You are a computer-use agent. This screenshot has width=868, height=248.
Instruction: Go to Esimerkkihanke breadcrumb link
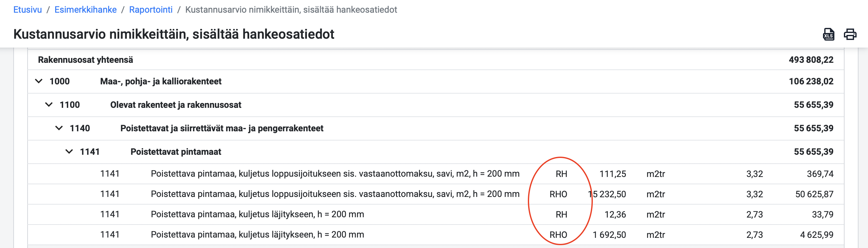pyautogui.click(x=86, y=10)
